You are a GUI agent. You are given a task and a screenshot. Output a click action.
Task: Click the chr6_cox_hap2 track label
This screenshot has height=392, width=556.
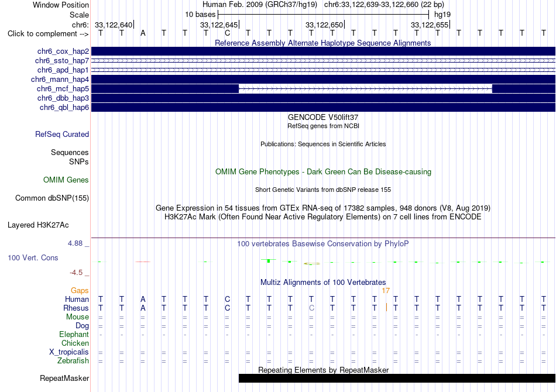(63, 51)
